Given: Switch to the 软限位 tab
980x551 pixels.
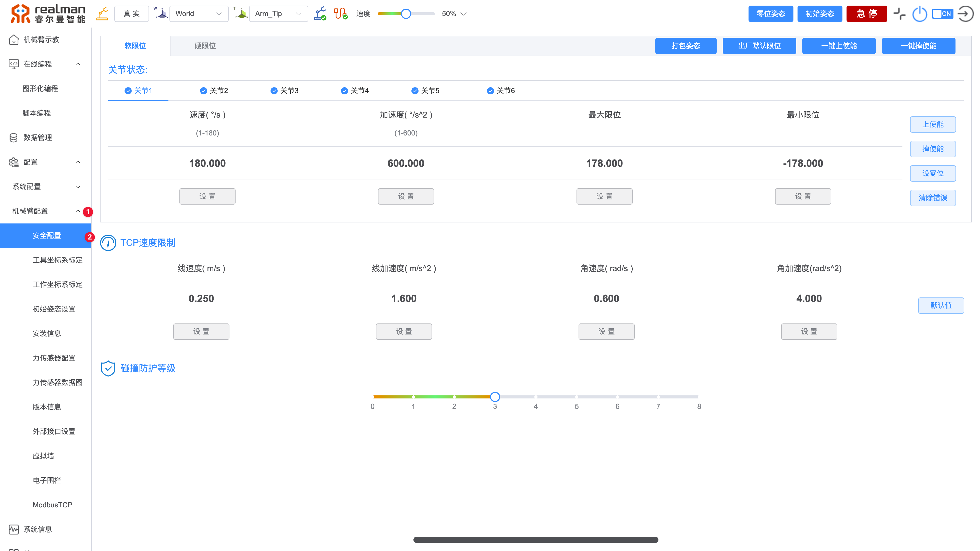Looking at the screenshot, I should (135, 46).
